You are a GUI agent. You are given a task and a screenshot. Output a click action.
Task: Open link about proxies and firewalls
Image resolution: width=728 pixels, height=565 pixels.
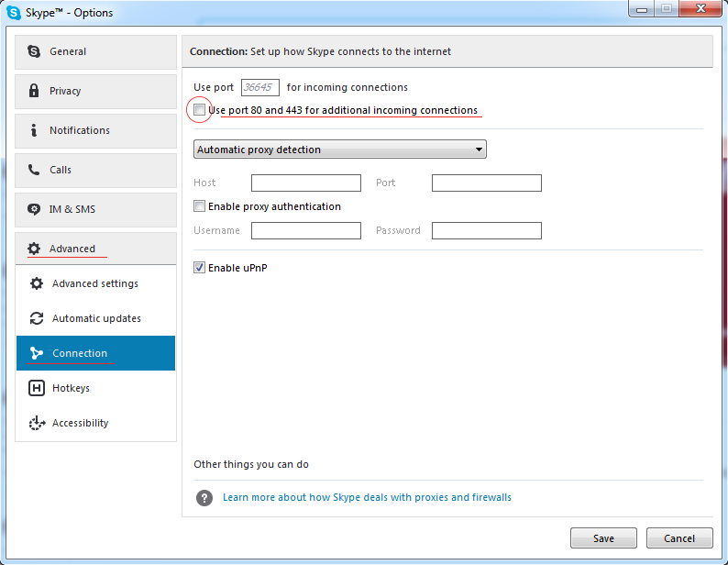pos(367,497)
